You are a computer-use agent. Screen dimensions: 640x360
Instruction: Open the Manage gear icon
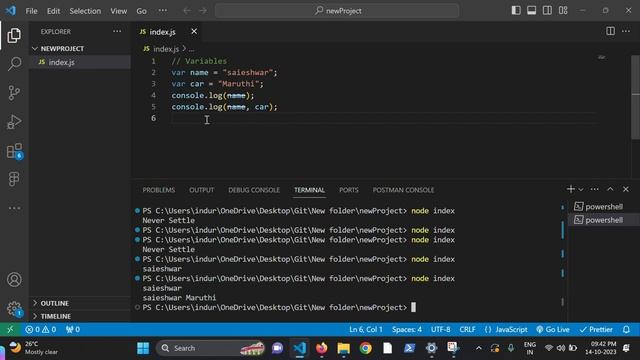tap(14, 308)
